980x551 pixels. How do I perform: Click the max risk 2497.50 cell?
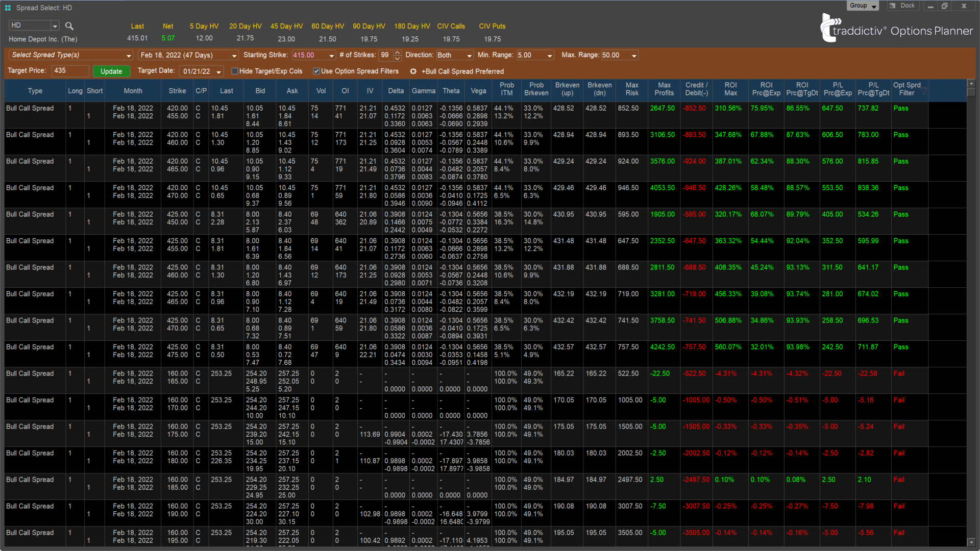pos(630,480)
